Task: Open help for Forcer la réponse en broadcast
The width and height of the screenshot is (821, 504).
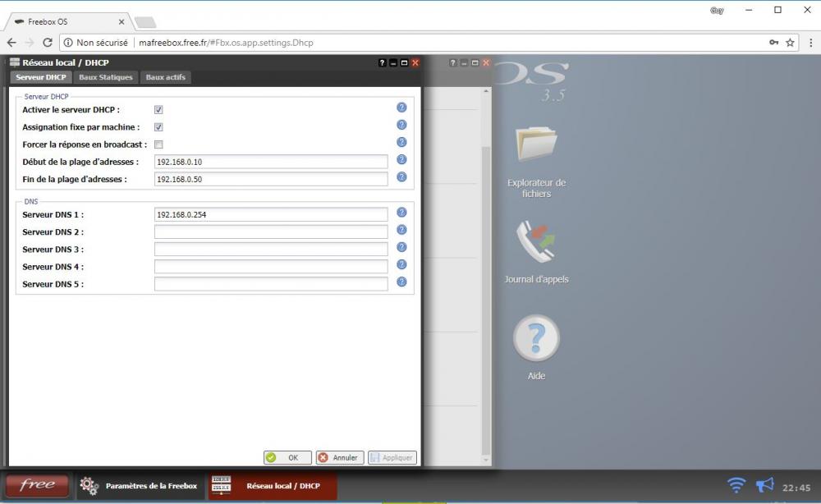Action: pos(401,142)
